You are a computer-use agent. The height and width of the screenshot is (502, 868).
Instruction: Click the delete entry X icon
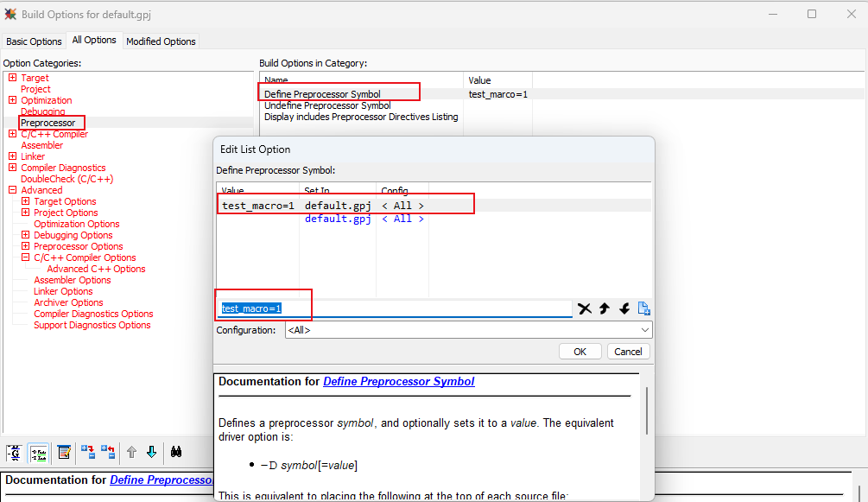click(x=585, y=308)
